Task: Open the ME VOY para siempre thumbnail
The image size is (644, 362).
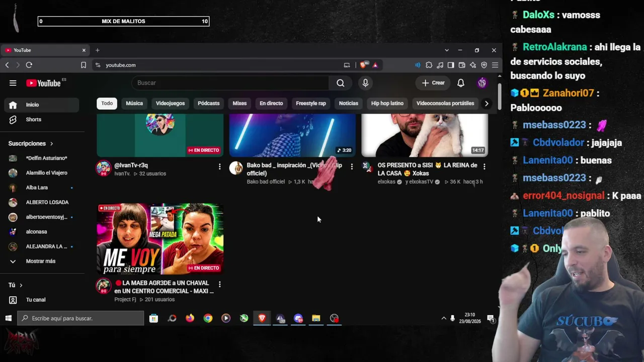Action: 160,239
